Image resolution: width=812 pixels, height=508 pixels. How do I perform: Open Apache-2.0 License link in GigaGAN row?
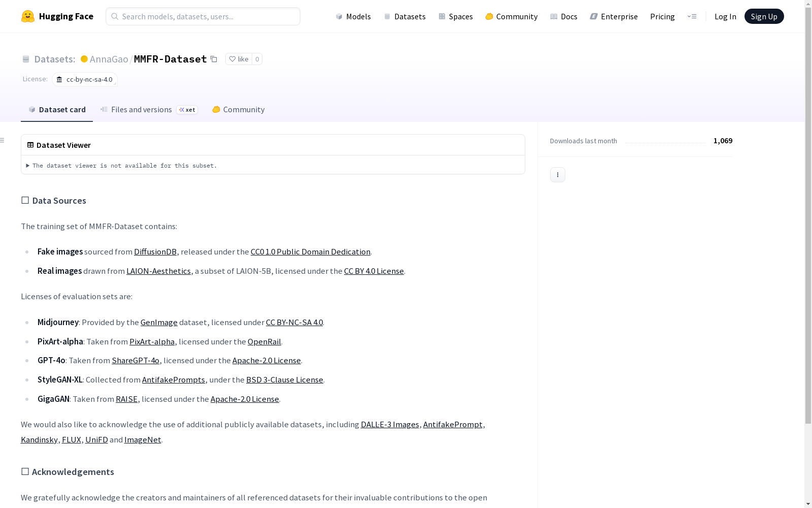coord(245,399)
